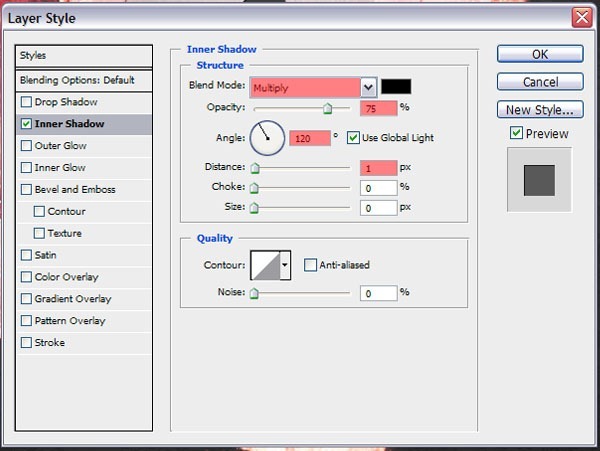Click the Opacity slider handle
This screenshot has height=451, width=600.
327,109
